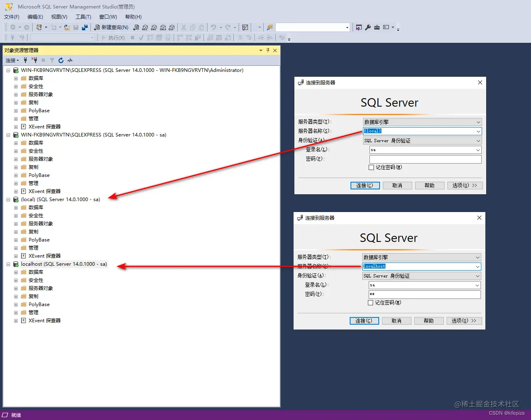Open the 工具(T) menu
This screenshot has width=531, height=420.
[x=83, y=17]
